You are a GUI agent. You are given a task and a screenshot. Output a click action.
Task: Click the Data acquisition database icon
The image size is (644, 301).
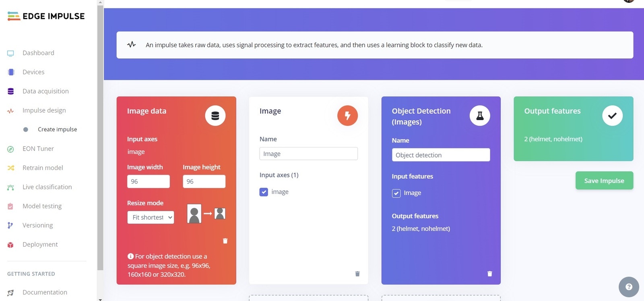(11, 91)
